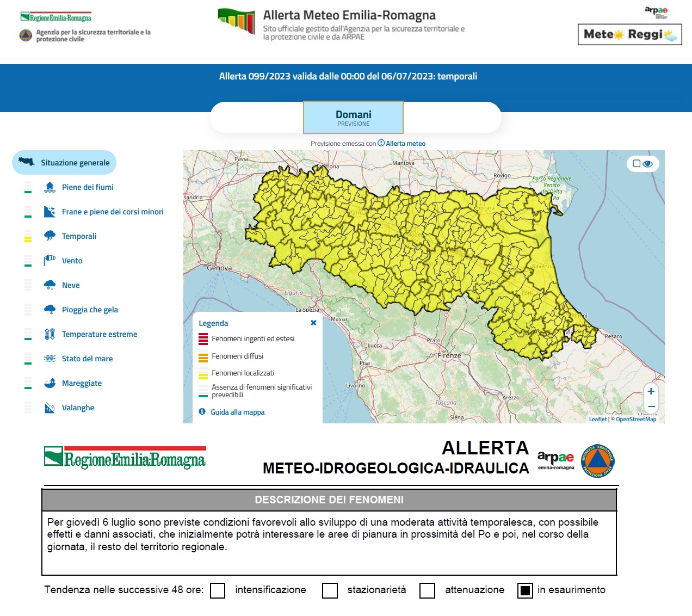
Task: Click the Piene dei fiumi flood icon
Action: click(50, 187)
